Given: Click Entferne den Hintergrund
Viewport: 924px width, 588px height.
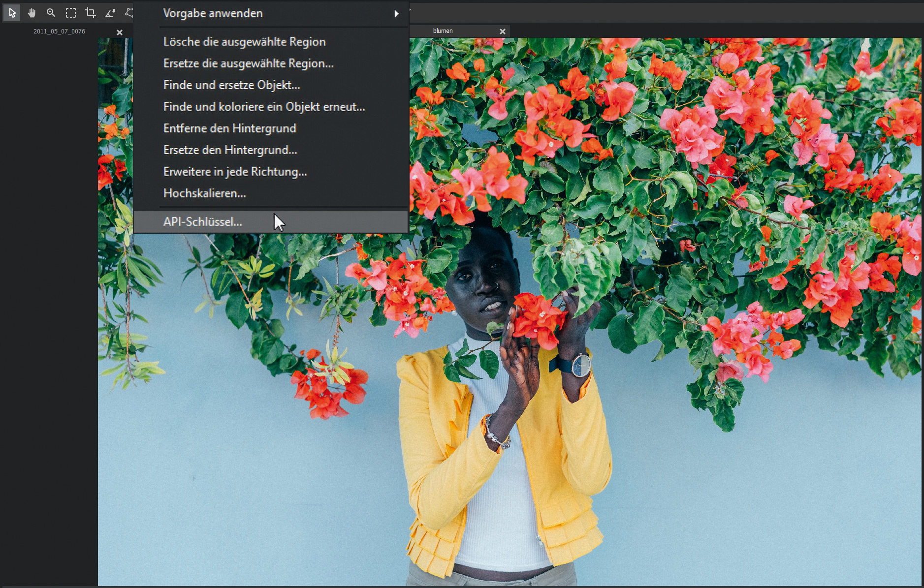Looking at the screenshot, I should pos(229,128).
